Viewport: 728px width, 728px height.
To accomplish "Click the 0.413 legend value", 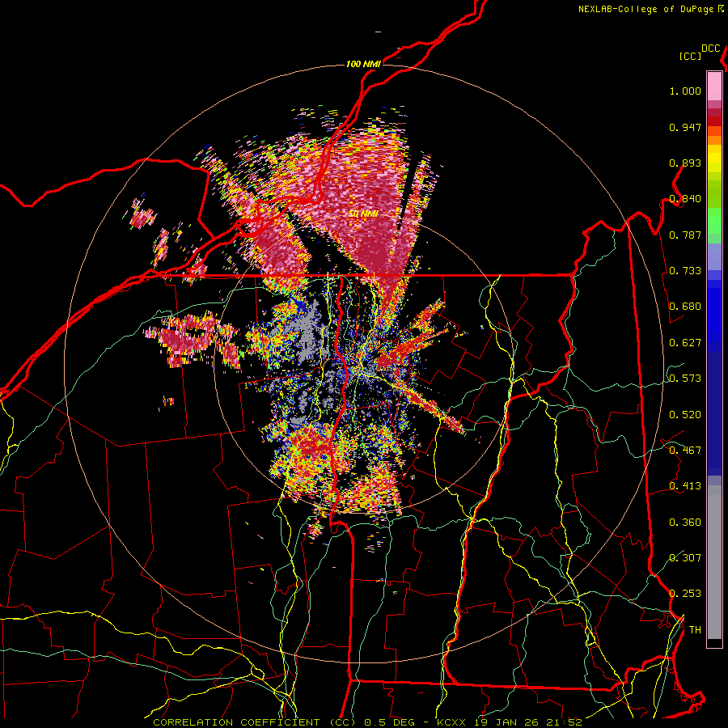I will click(685, 486).
